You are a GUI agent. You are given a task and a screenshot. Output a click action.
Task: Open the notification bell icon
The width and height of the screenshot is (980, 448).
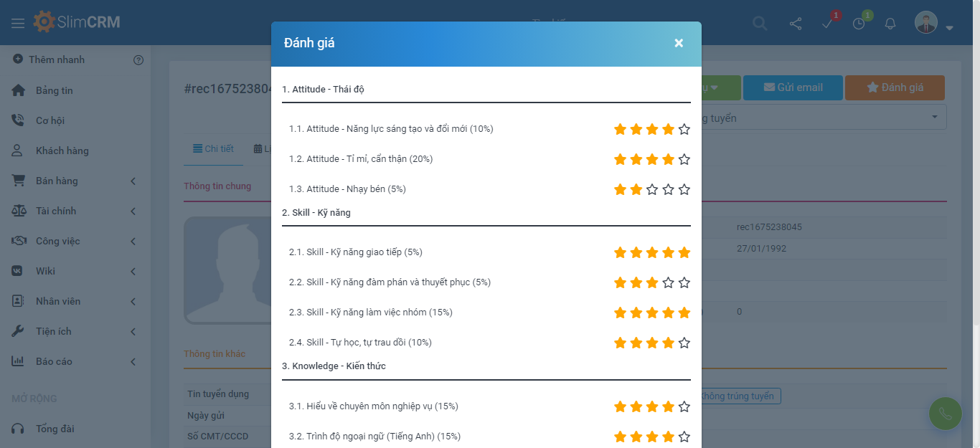[890, 22]
